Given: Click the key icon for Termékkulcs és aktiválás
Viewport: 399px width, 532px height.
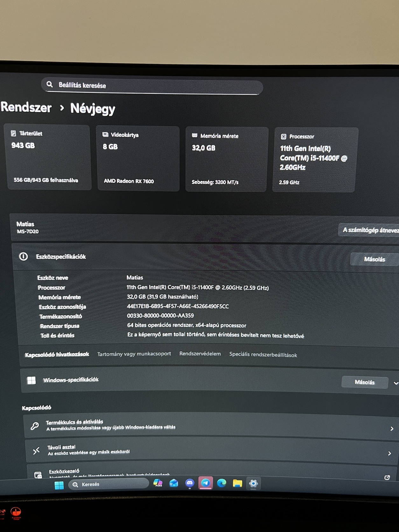Looking at the screenshot, I should [35, 426].
